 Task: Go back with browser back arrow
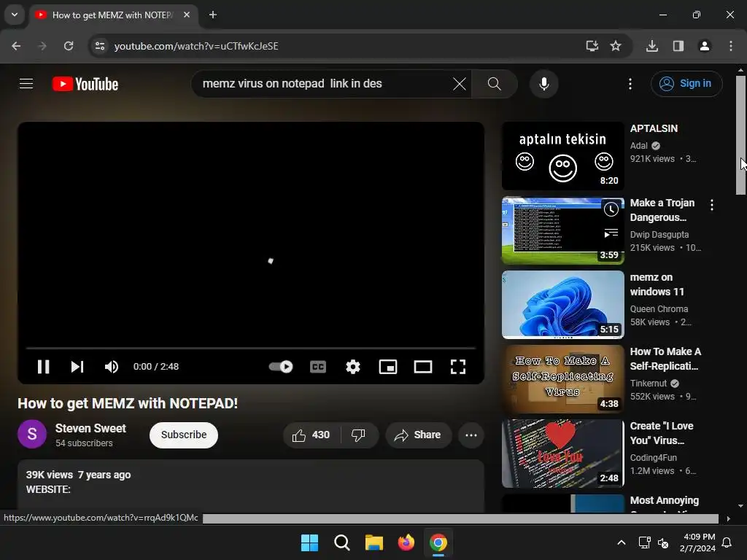pos(16,46)
